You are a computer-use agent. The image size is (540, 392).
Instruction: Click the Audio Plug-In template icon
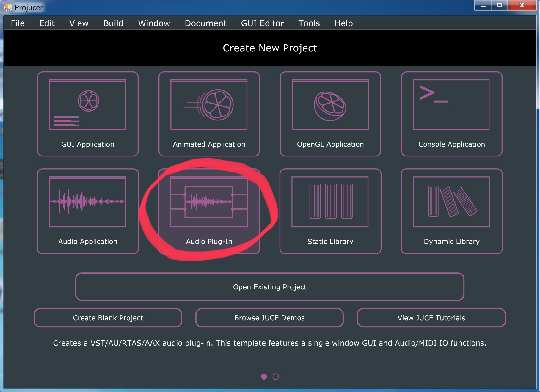[x=209, y=202]
